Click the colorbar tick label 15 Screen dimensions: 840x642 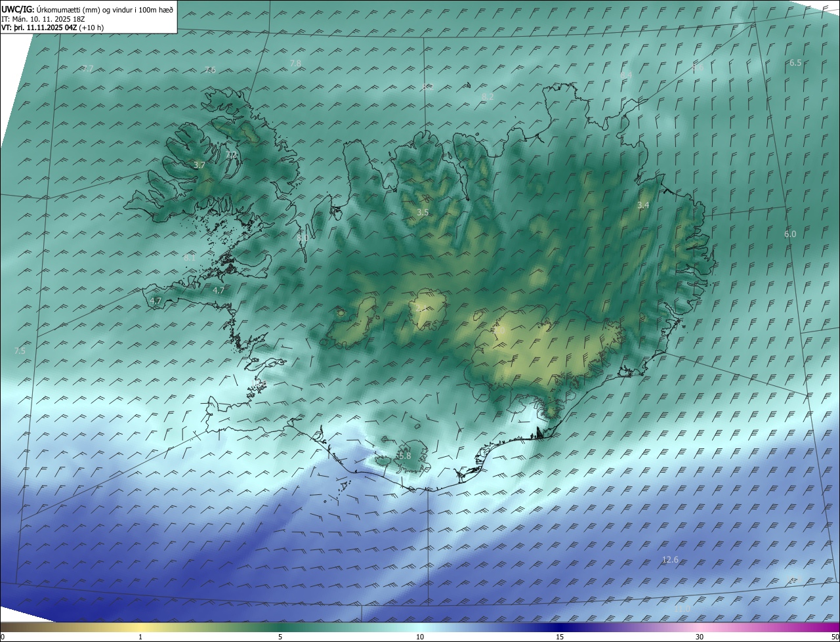coord(560,637)
